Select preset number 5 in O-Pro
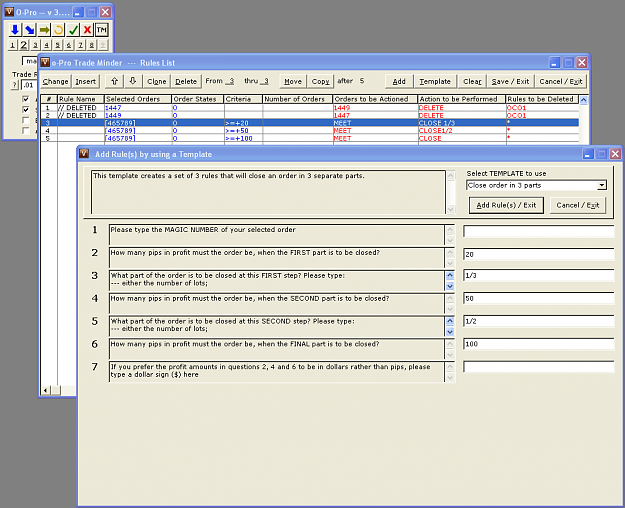This screenshot has height=508, width=625. [x=58, y=45]
